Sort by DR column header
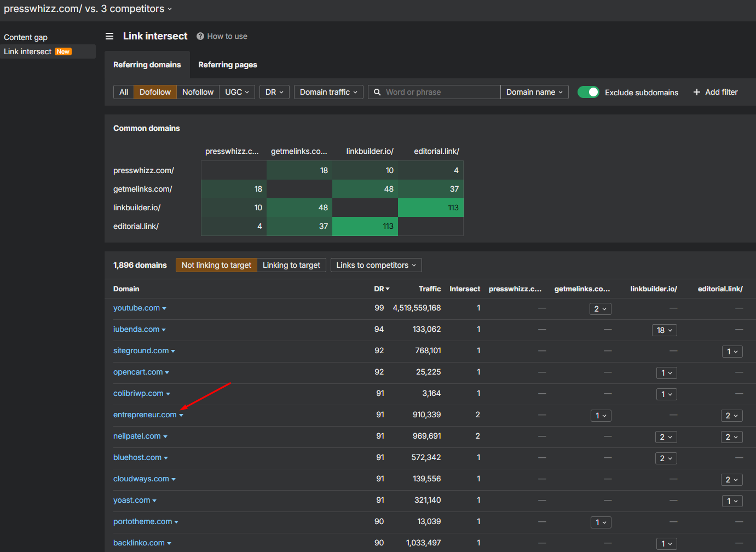This screenshot has width=756, height=552. pyautogui.click(x=382, y=289)
